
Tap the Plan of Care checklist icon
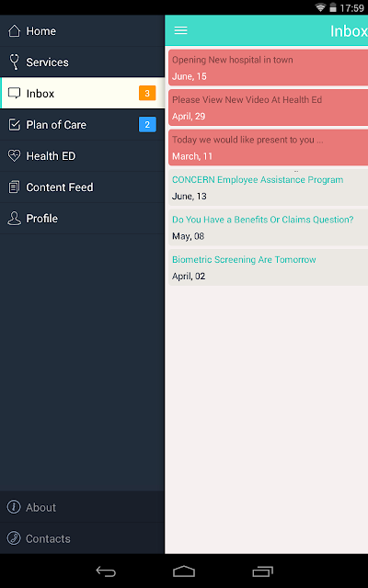15,125
